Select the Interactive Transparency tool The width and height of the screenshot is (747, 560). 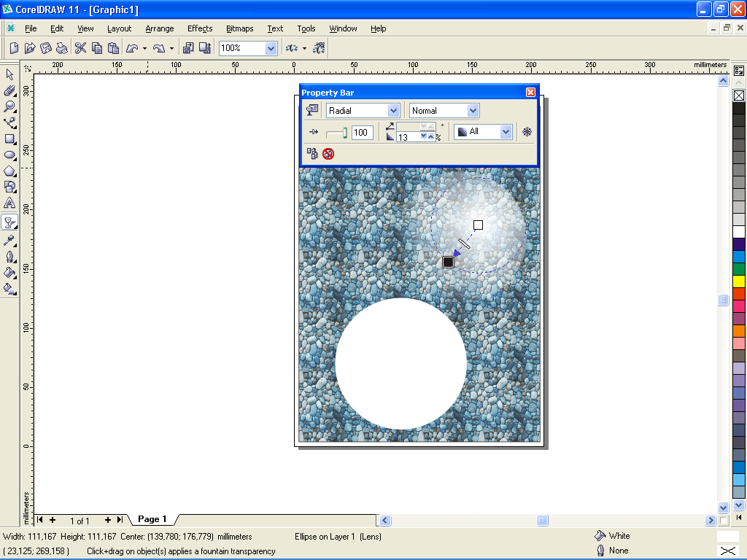[x=9, y=222]
